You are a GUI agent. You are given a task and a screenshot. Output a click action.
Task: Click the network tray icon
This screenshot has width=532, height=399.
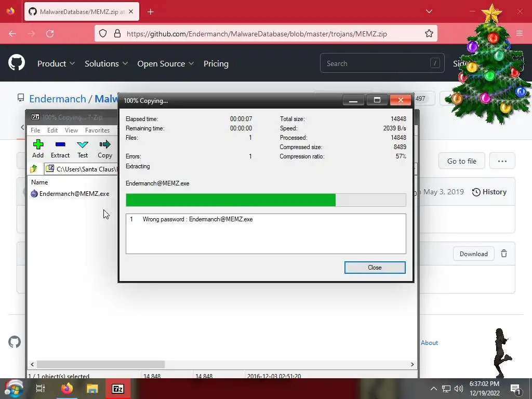click(446, 389)
